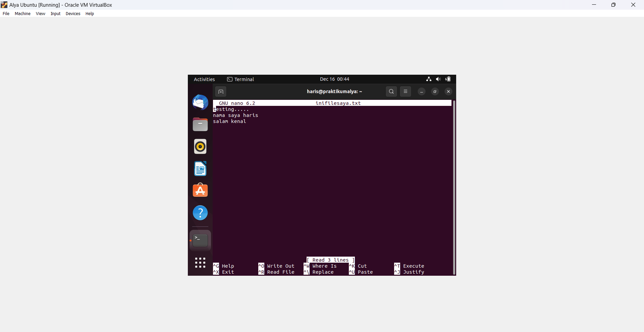
Task: Launch Rhythmbox from the dock
Action: (x=200, y=146)
